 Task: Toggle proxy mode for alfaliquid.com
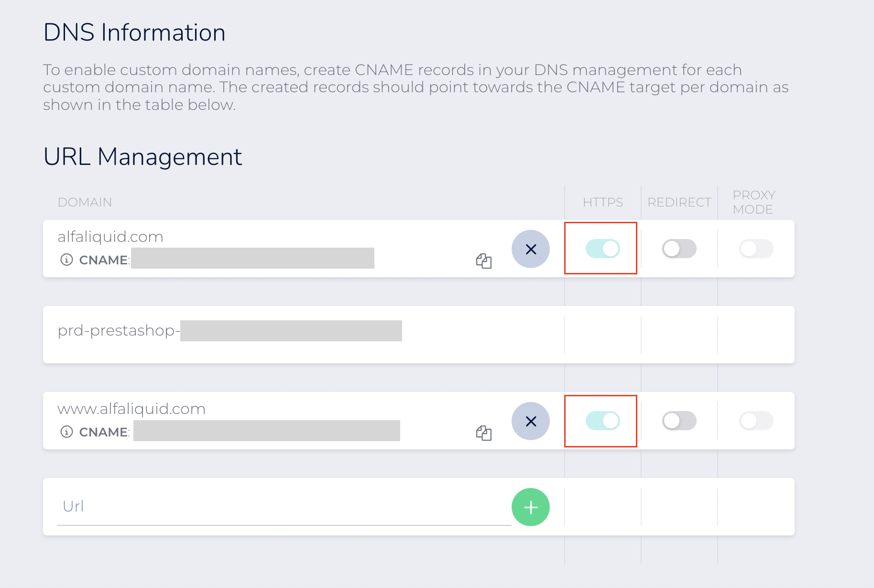[x=756, y=249]
